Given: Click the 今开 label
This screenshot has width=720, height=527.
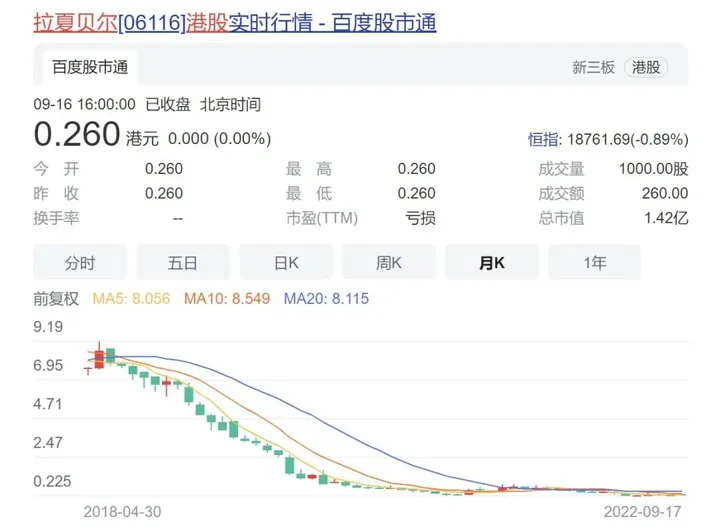Looking at the screenshot, I should pos(56,169).
